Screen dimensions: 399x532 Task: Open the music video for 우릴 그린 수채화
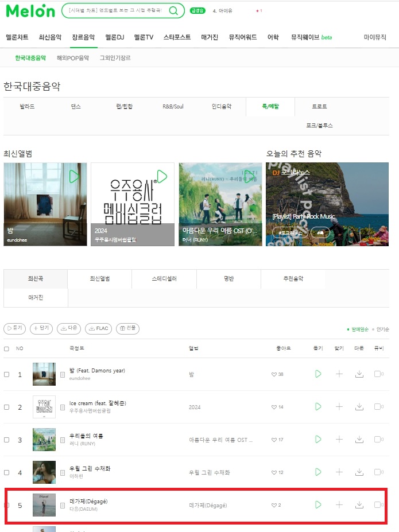[378, 472]
